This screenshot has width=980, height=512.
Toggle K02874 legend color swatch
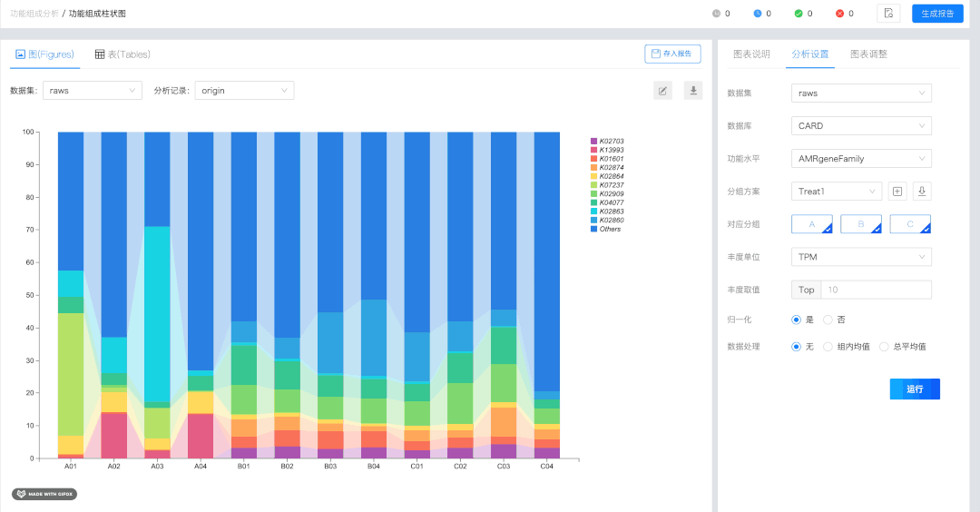point(593,168)
